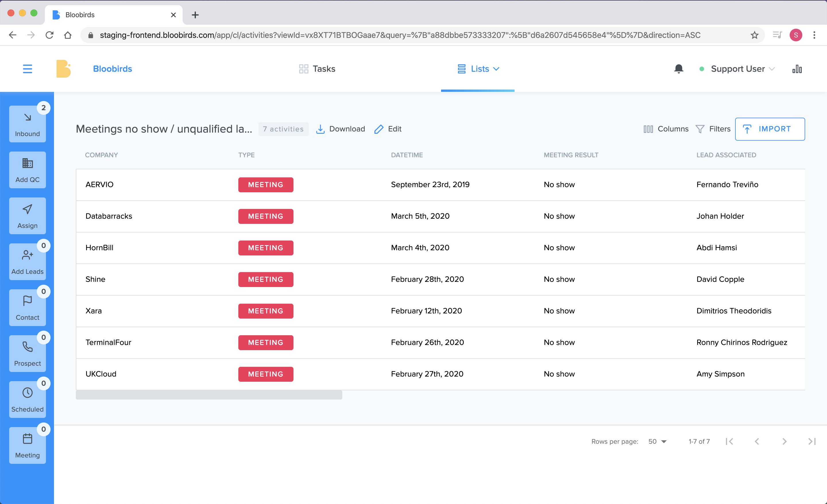Select lead Fernando Treviño
This screenshot has width=827, height=504.
(x=727, y=185)
